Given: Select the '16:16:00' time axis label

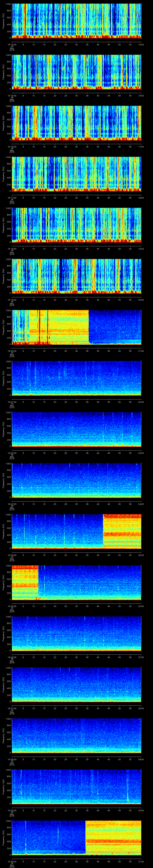Looking at the screenshot, I should point(12,146).
